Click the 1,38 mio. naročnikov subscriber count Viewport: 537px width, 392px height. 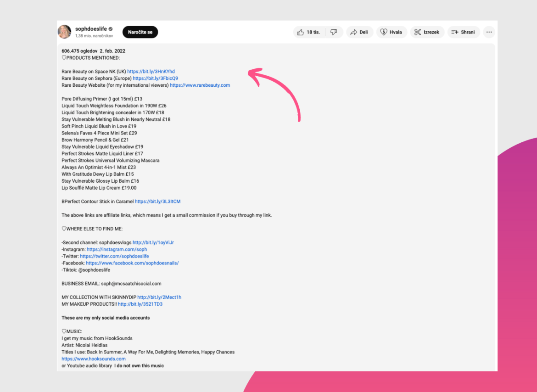tap(94, 36)
